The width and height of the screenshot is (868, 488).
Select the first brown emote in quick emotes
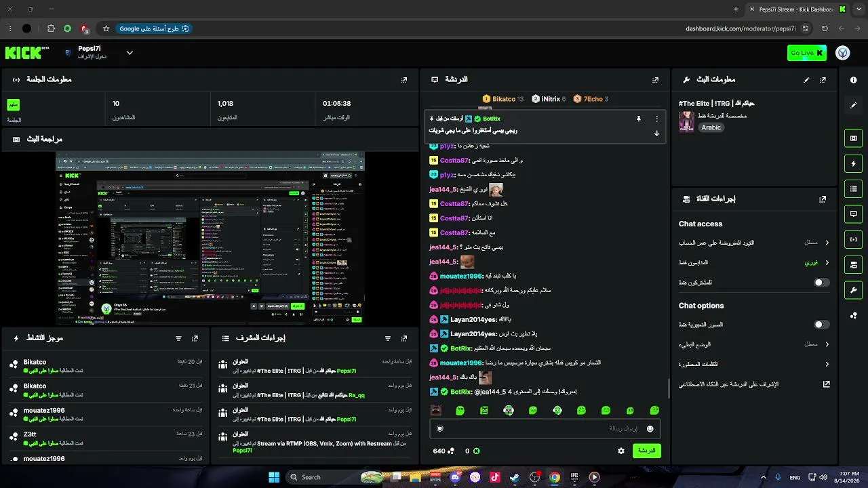point(436,410)
